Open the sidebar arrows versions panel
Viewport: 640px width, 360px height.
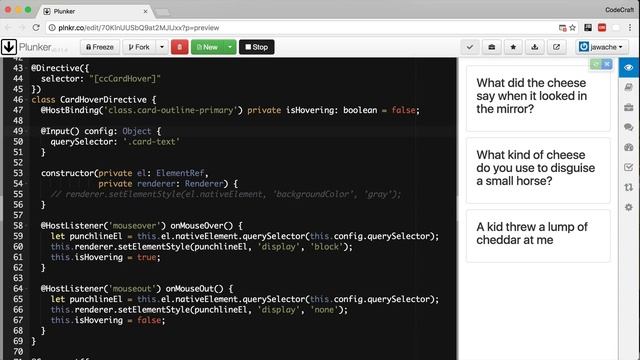[x=629, y=187]
